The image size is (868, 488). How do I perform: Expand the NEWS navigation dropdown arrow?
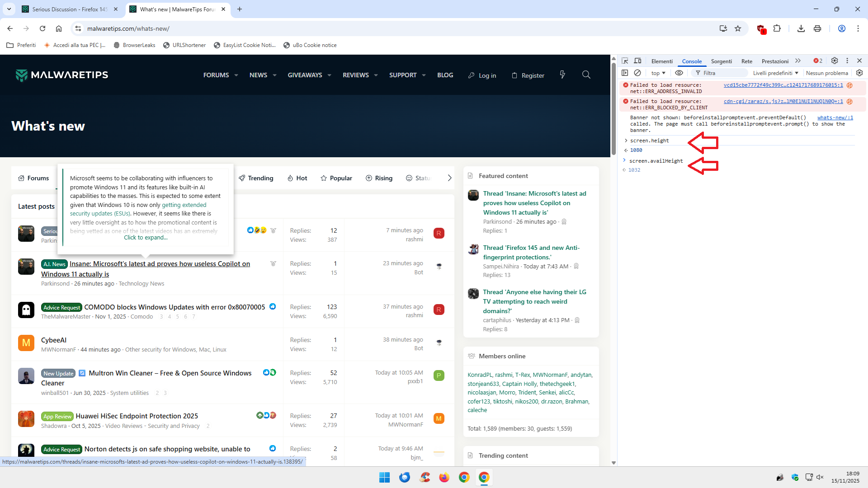[274, 75]
